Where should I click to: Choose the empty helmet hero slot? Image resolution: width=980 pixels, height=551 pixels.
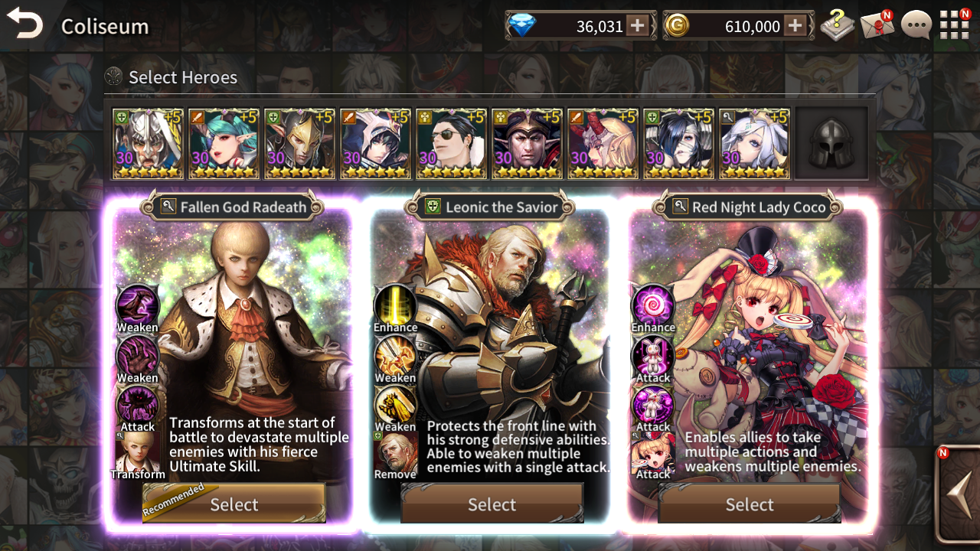pos(832,143)
